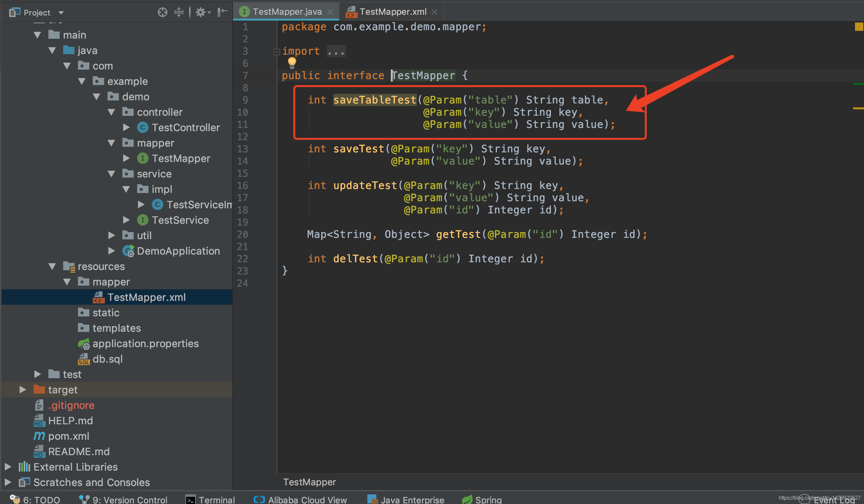Image resolution: width=864 pixels, height=504 pixels.
Task: Close the TestMapper.java tab
Action: click(330, 12)
